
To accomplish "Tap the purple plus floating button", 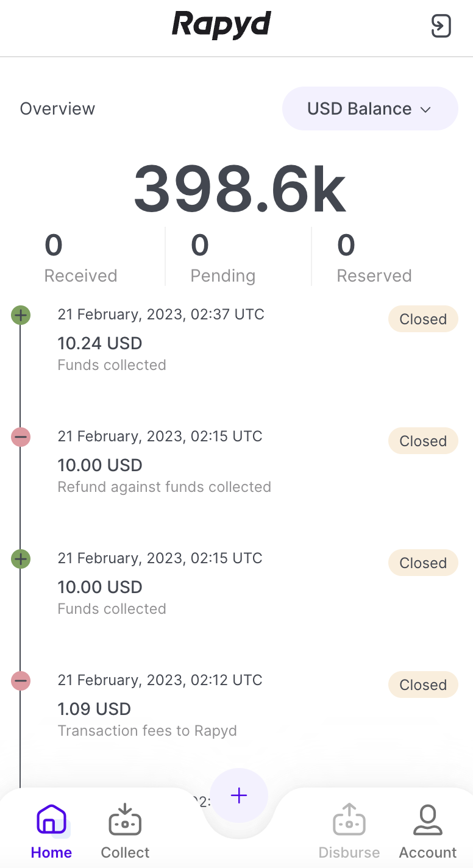I will tap(238, 795).
